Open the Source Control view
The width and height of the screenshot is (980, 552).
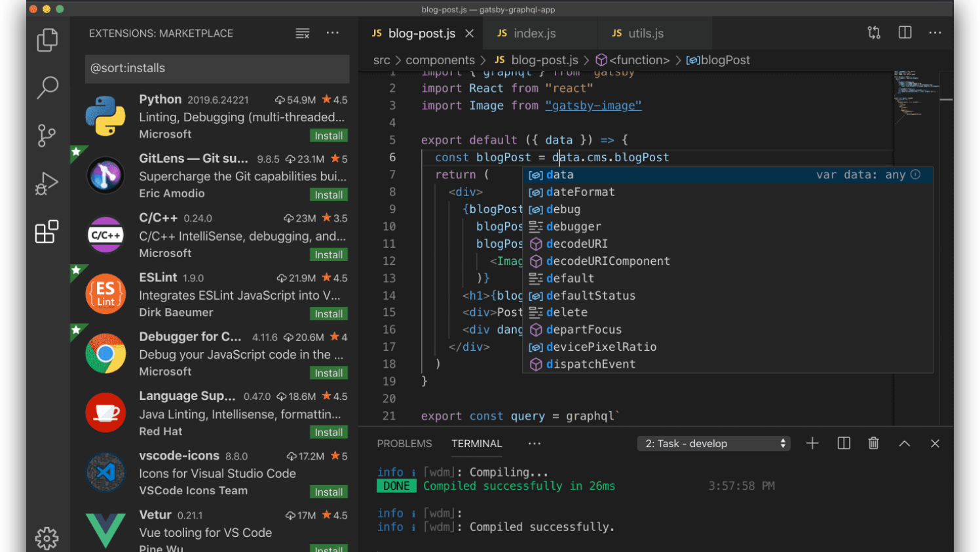click(x=47, y=135)
